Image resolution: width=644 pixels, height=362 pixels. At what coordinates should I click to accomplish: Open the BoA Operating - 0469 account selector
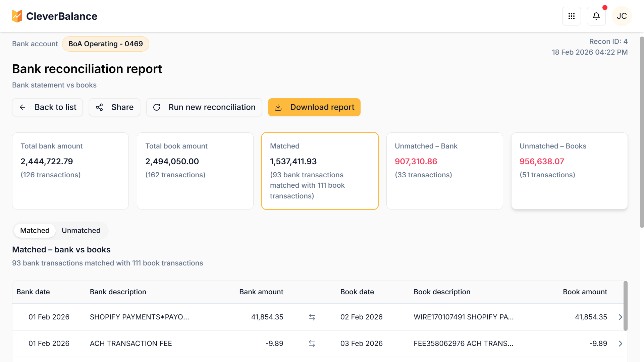(x=105, y=44)
